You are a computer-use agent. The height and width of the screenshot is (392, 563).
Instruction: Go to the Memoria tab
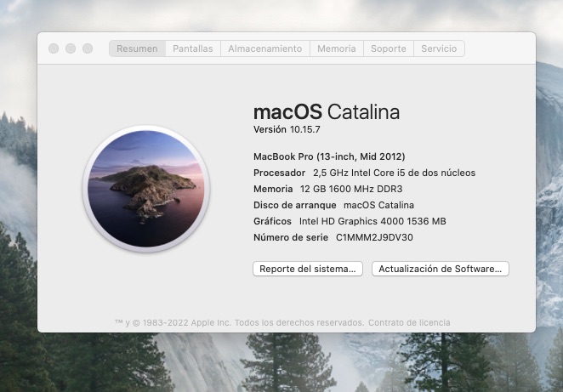336,48
